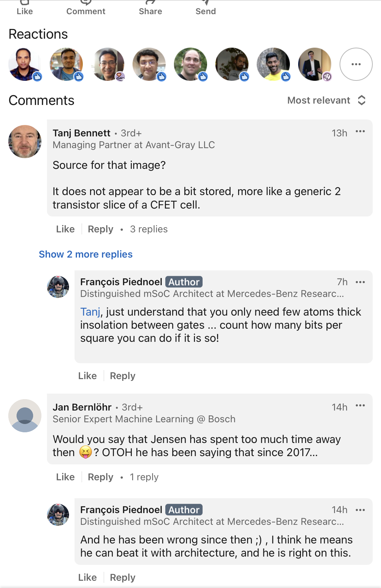Open the Tanj mention link
381x588 pixels.
[90, 312]
